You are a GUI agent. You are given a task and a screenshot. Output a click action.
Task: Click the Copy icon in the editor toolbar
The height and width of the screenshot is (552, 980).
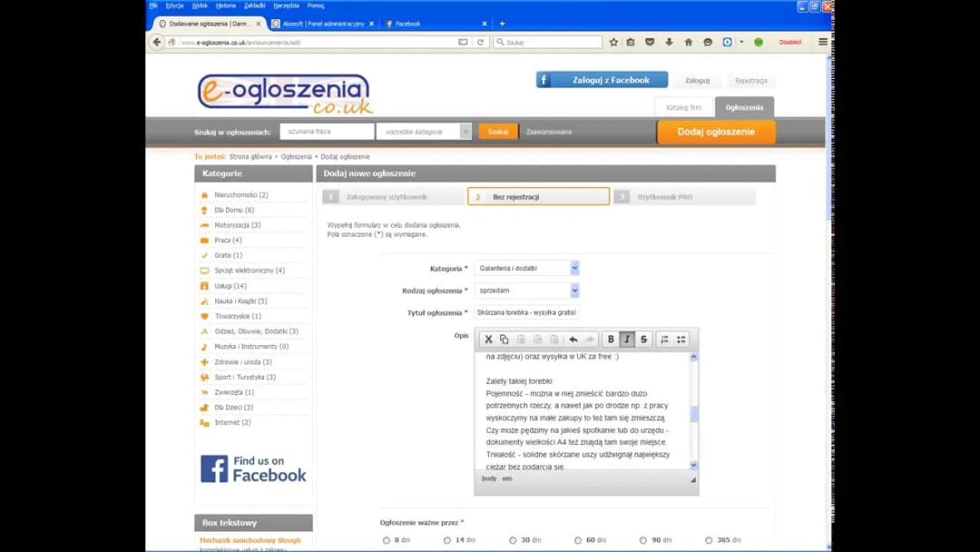[x=505, y=340]
